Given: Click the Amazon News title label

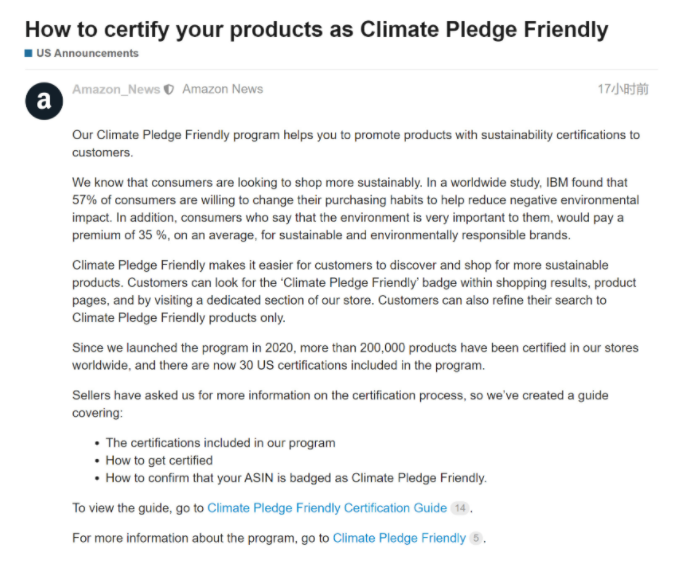Looking at the screenshot, I should [223, 89].
